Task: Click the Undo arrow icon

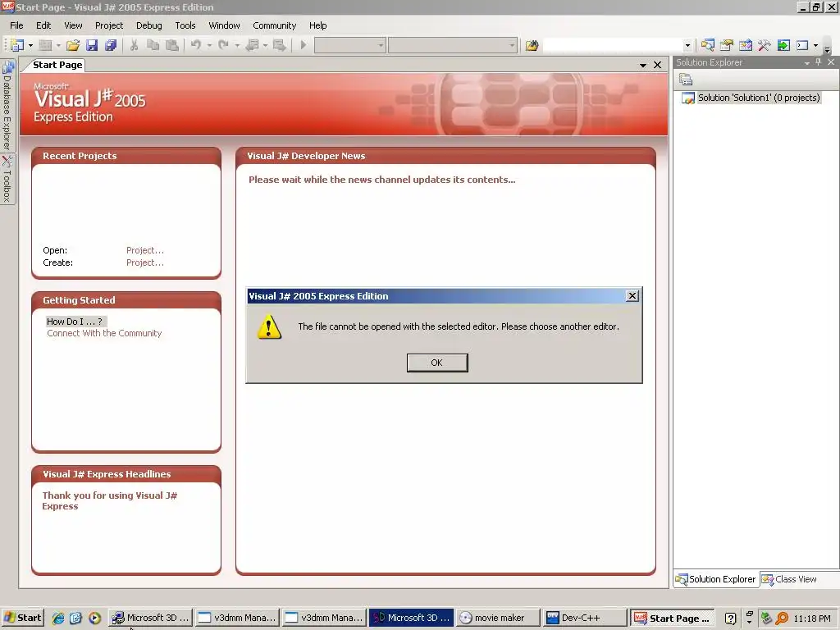Action: (196, 46)
